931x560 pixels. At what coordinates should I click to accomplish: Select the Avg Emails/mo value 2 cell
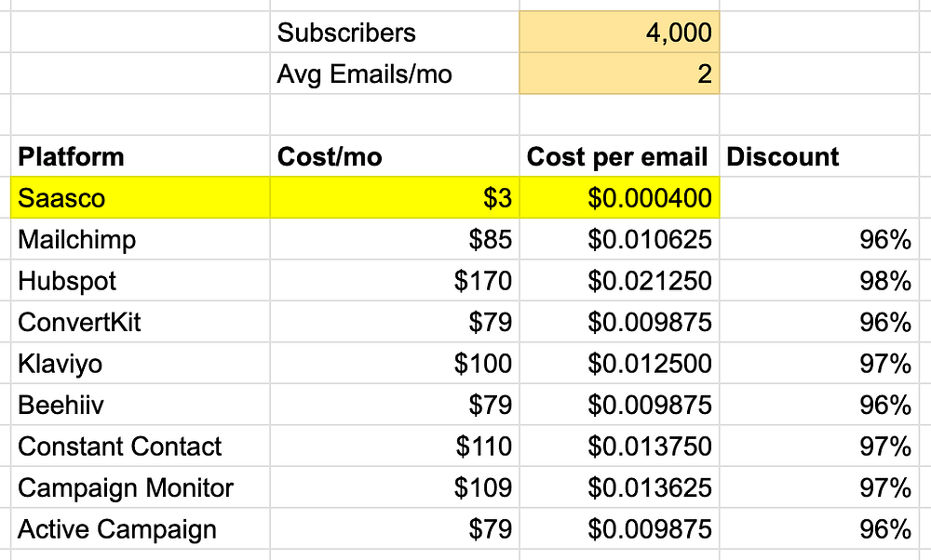click(619, 73)
